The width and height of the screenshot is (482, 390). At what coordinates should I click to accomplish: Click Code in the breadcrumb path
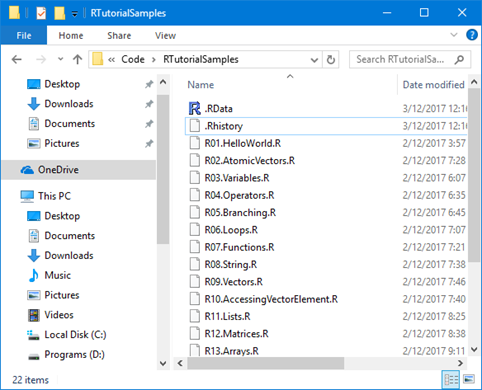coord(133,59)
